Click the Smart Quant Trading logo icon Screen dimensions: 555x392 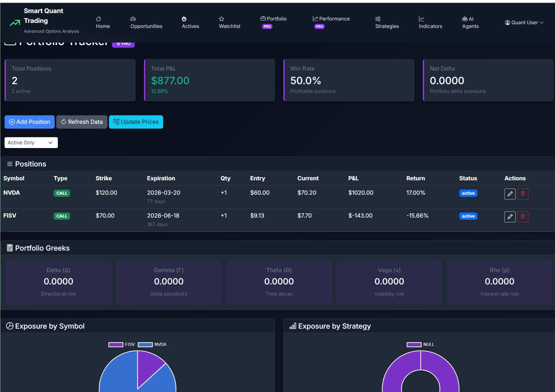click(15, 23)
